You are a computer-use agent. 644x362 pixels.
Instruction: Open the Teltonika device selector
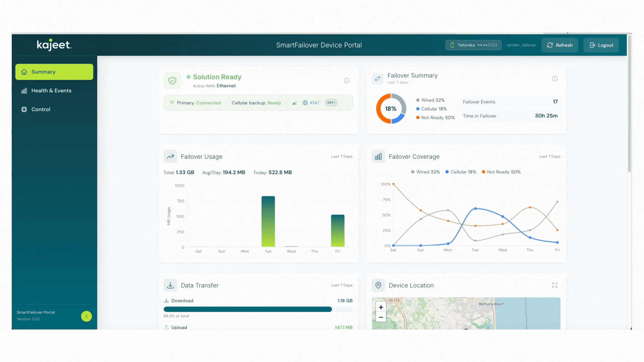(473, 45)
